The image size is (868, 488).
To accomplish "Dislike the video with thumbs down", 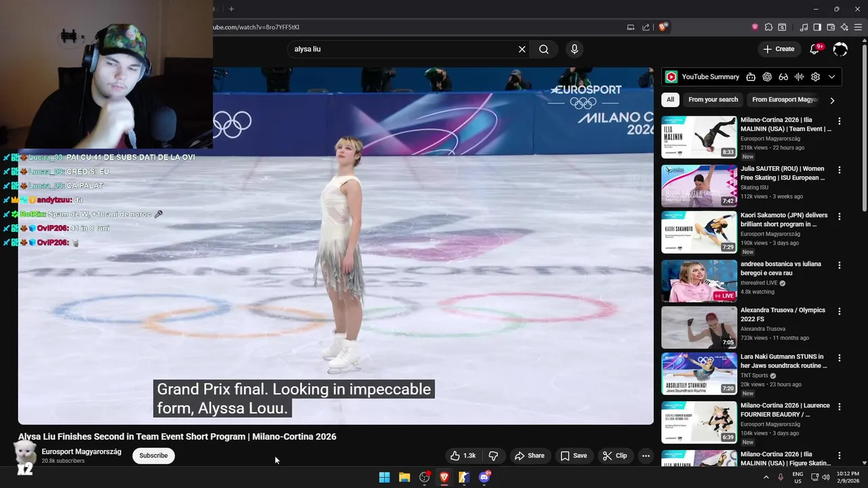I will click(494, 455).
